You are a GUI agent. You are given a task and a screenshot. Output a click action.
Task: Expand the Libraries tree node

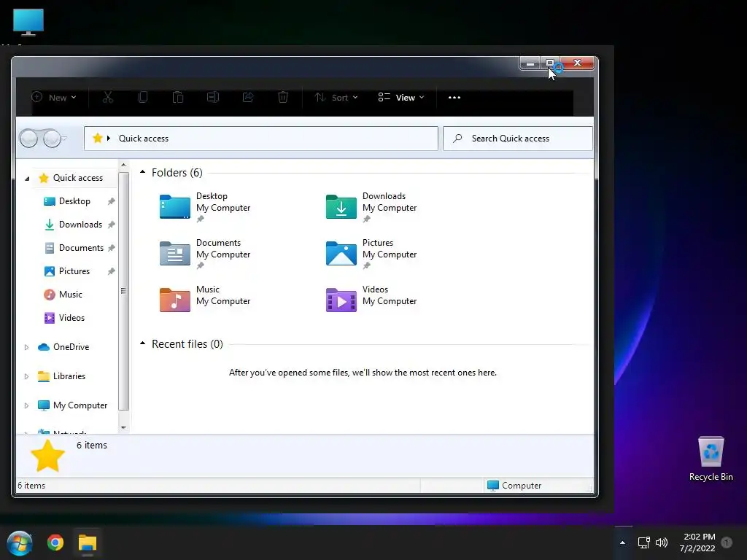tap(27, 377)
